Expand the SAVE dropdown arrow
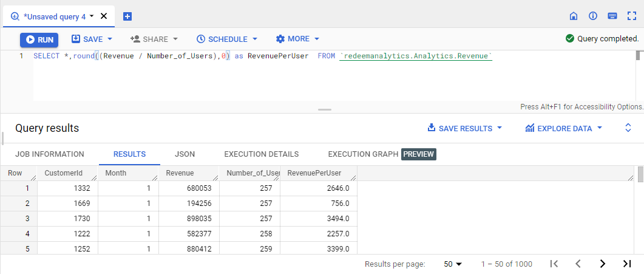This screenshot has height=274, width=644. pyautogui.click(x=110, y=39)
